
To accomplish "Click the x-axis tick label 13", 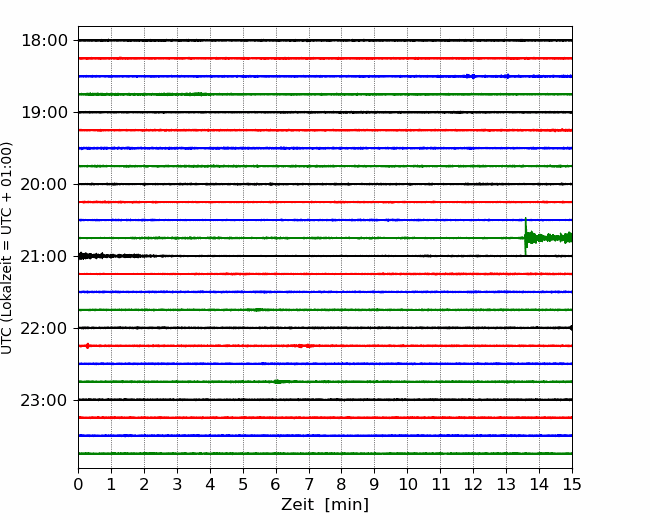I will pos(506,484).
